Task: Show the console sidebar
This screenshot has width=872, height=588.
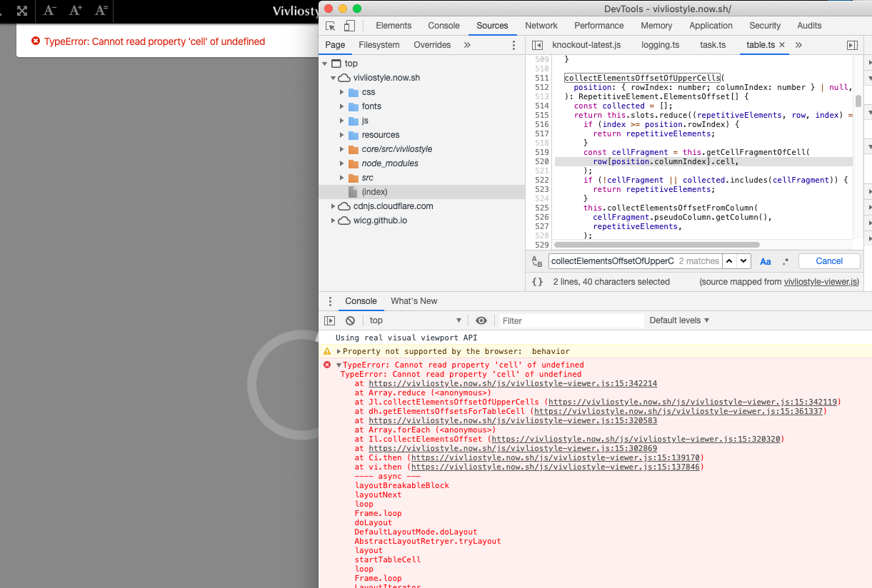Action: click(330, 320)
